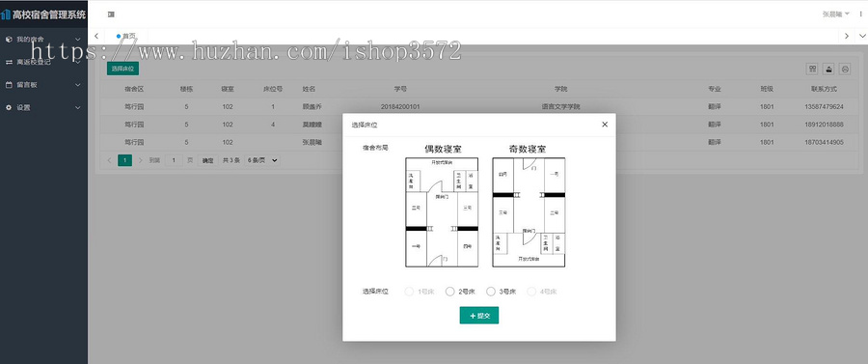Expand the 留言板 menu chevron
The image size is (868, 364).
pyautogui.click(x=77, y=85)
